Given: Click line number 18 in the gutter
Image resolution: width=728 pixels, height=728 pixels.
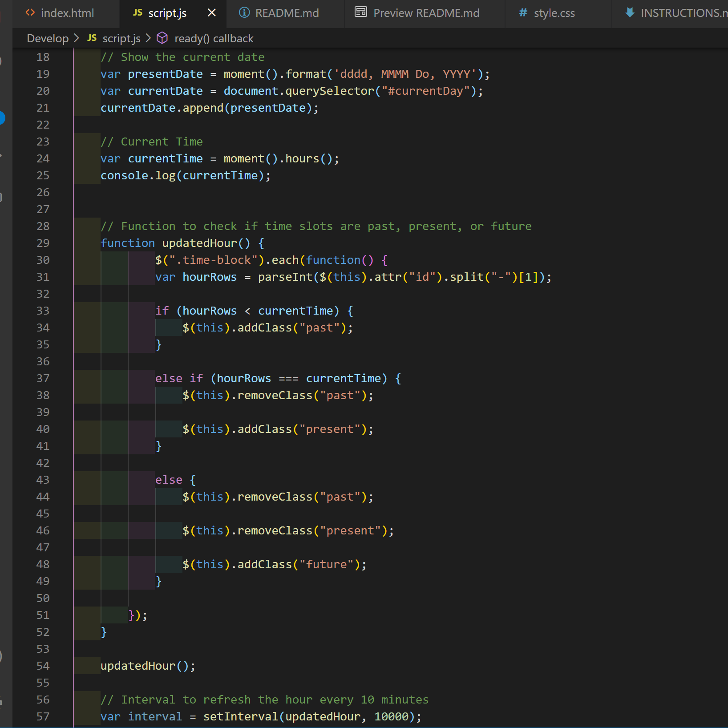Looking at the screenshot, I should click(x=43, y=57).
